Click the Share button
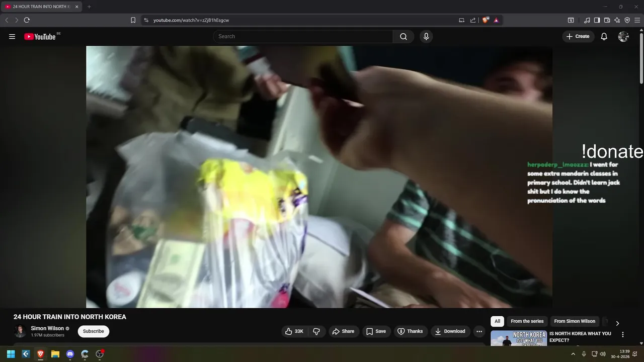644x362 pixels. 343,331
